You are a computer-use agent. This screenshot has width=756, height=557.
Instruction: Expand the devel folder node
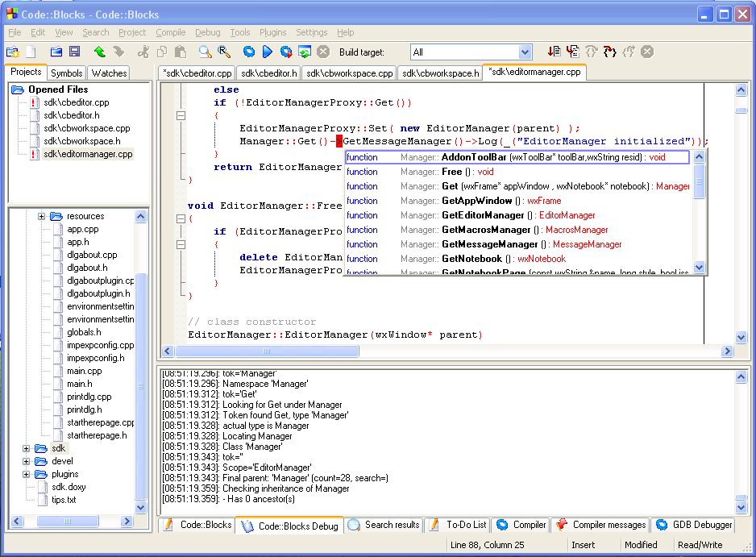[x=25, y=462]
